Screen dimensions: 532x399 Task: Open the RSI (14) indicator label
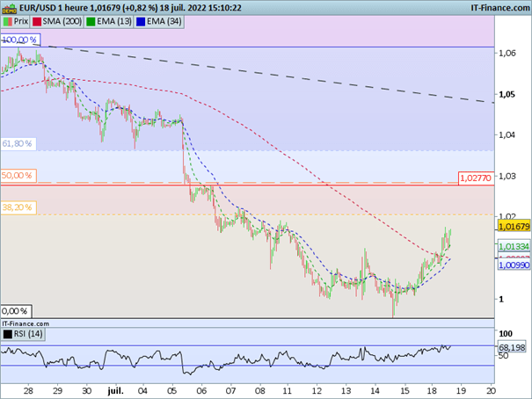pos(28,334)
